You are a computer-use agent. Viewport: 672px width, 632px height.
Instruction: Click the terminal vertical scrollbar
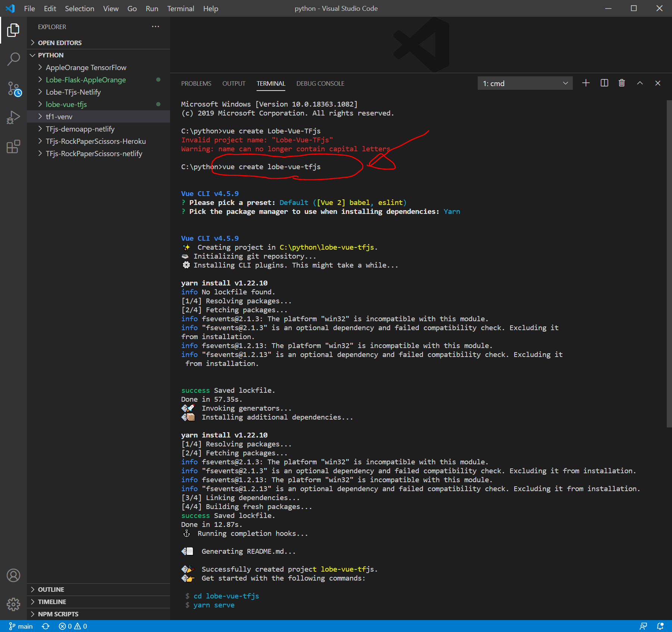[669, 263]
